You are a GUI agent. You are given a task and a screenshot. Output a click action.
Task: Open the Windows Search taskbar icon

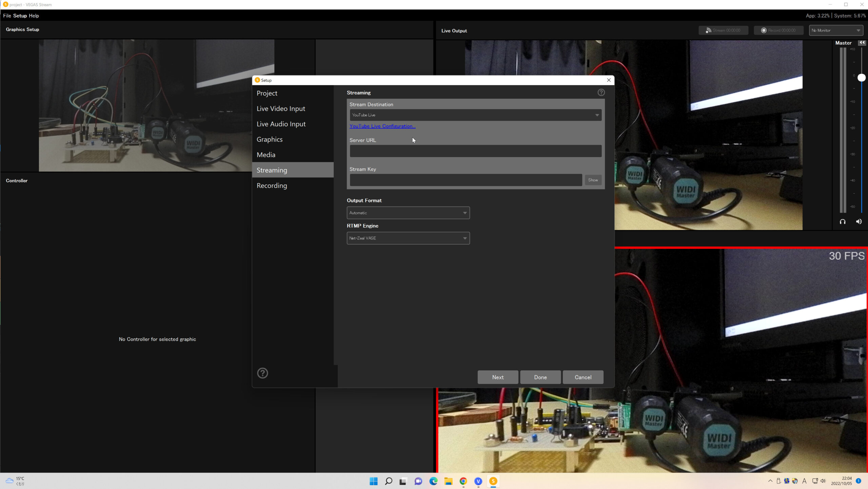tap(389, 481)
